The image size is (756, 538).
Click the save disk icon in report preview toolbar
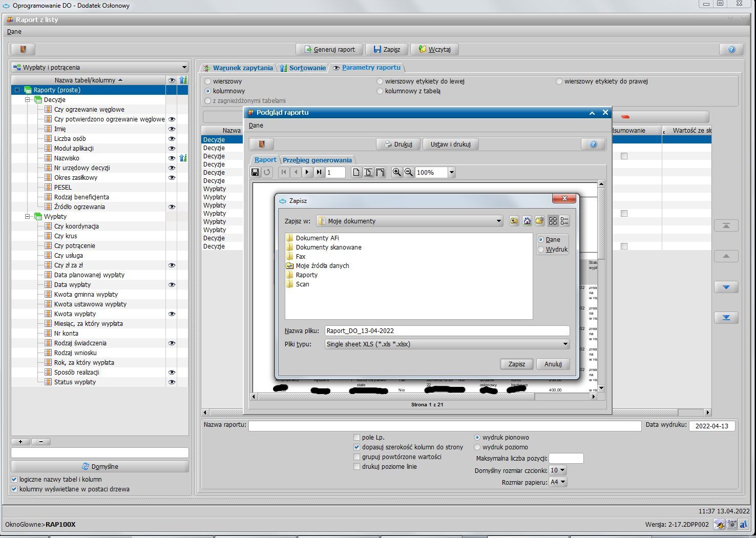coord(255,172)
